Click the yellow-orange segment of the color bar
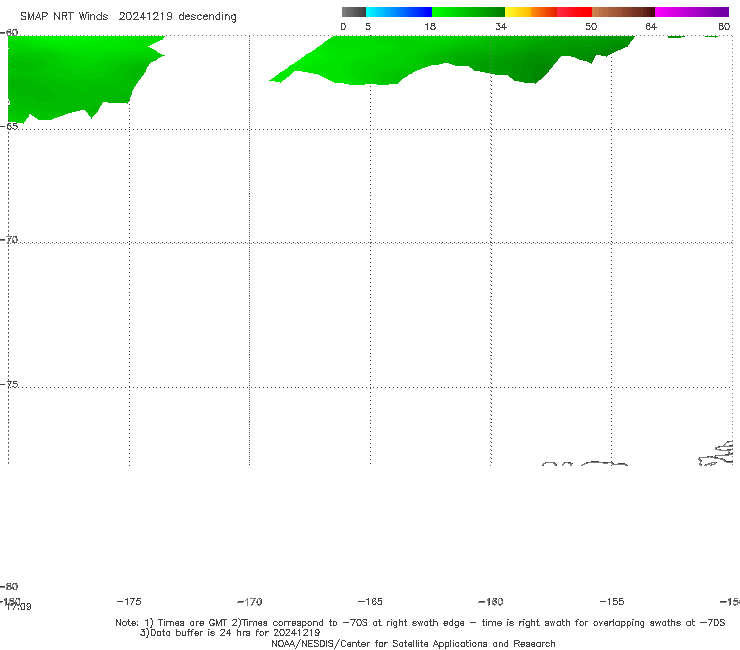740x650 pixels. [531, 12]
